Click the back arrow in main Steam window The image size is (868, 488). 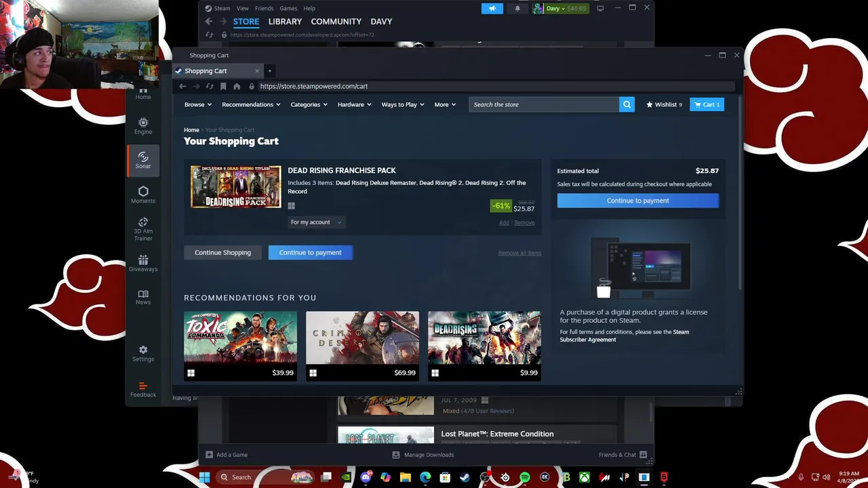point(208,22)
